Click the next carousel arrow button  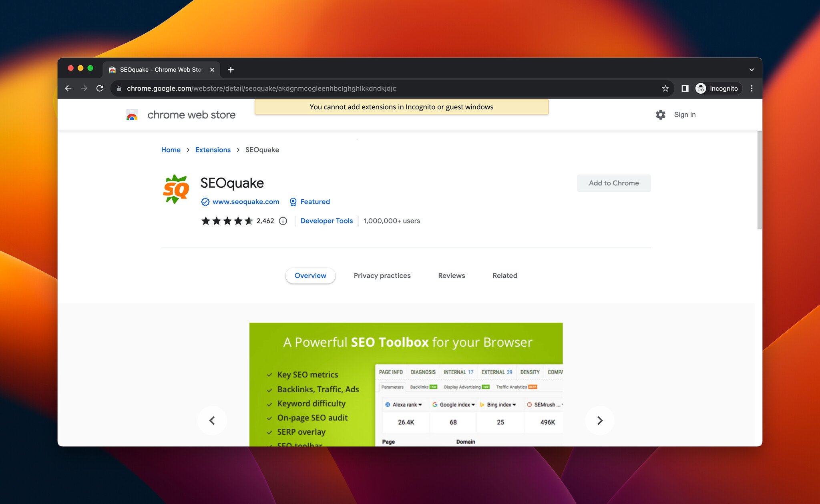pyautogui.click(x=599, y=420)
